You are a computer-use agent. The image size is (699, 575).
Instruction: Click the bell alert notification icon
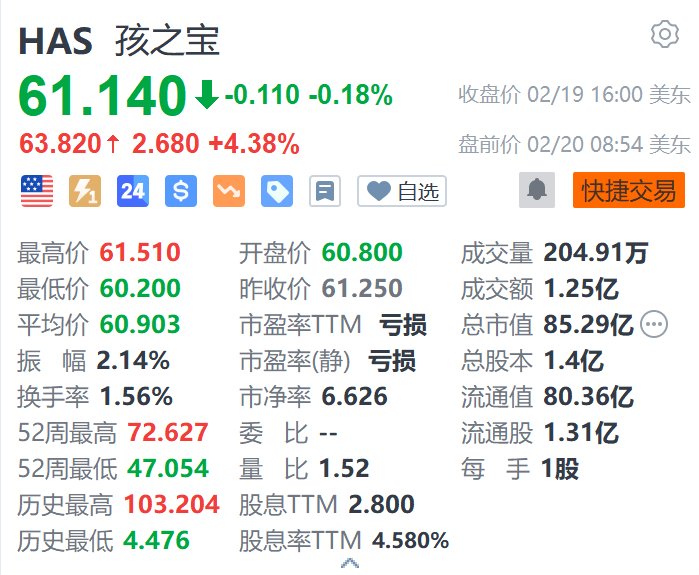pos(537,190)
